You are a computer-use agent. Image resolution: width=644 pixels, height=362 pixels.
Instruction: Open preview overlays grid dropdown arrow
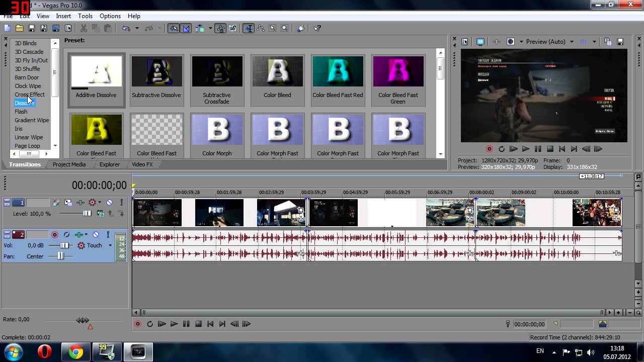click(x=594, y=42)
